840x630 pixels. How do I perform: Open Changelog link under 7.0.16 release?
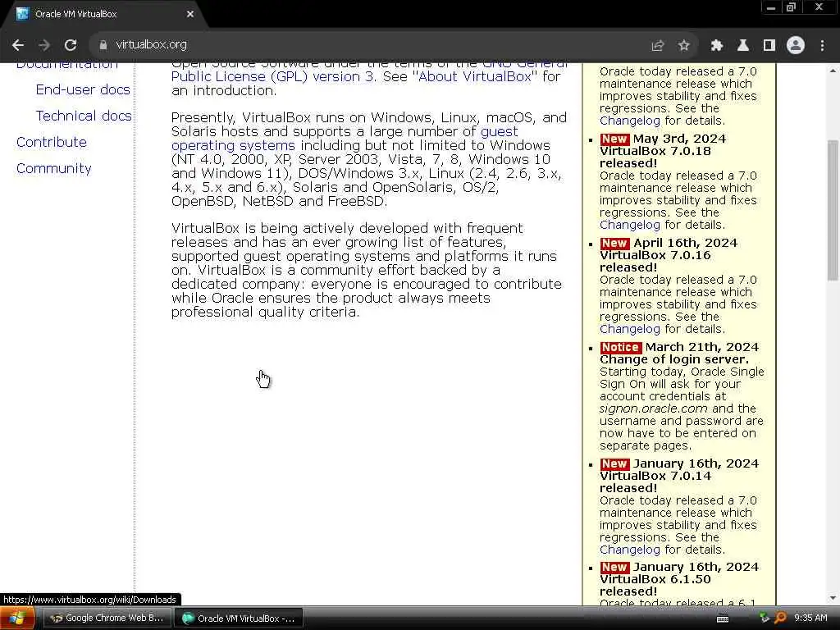pos(629,329)
